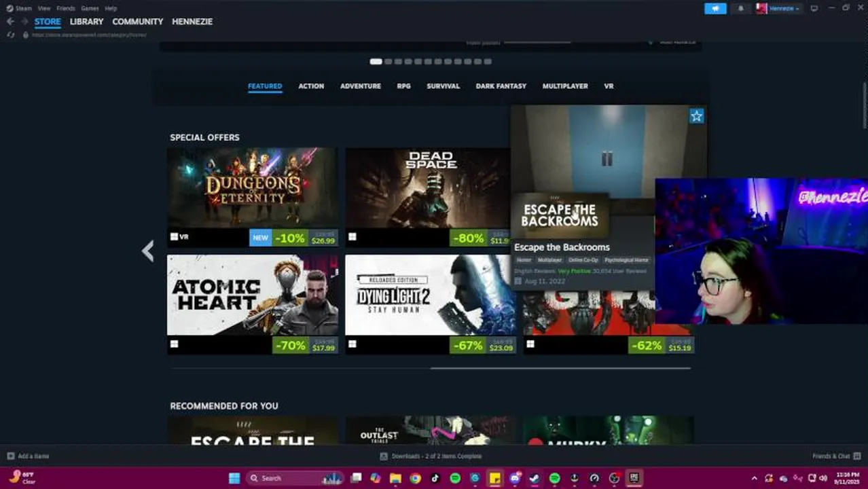The height and width of the screenshot is (489, 868).
Task: Click the Psychological Horror tag in the popup
Action: (x=626, y=260)
